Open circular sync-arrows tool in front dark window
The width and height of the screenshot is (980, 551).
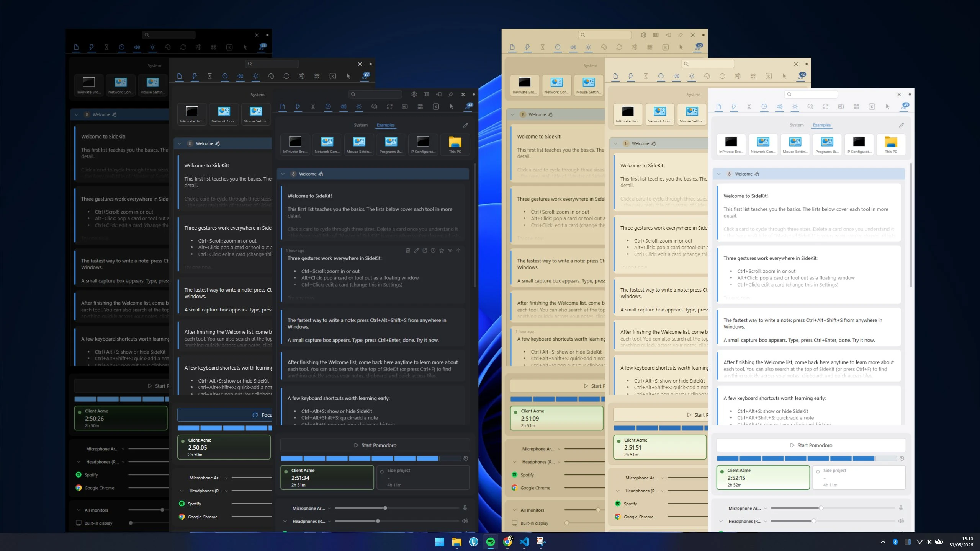(x=389, y=107)
